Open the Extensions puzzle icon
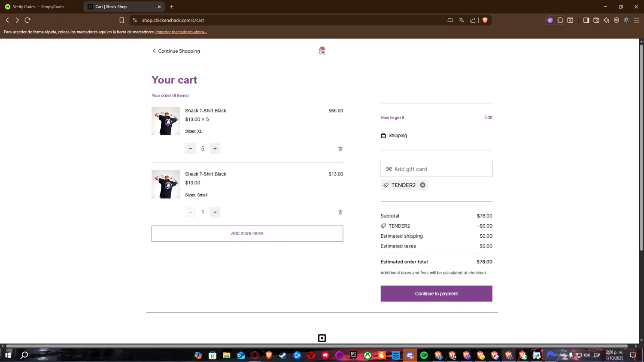The width and height of the screenshot is (644, 362). click(560, 20)
